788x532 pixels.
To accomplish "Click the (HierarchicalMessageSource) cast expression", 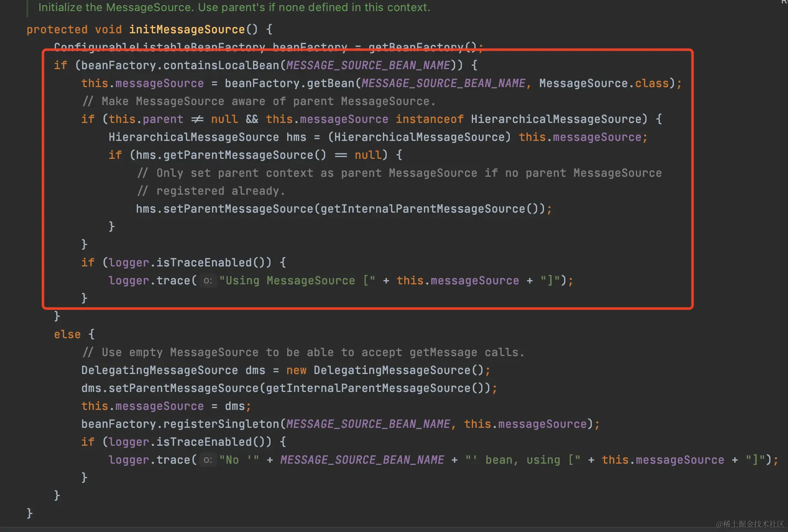I will pyautogui.click(x=419, y=137).
